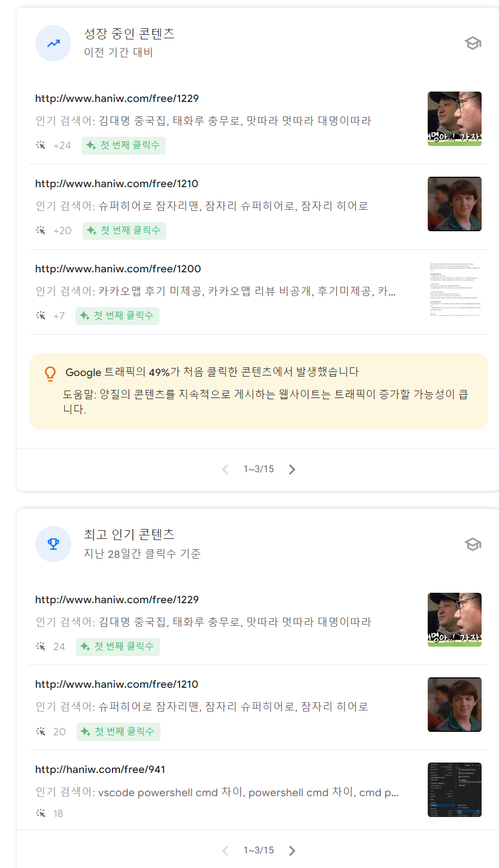This screenshot has height=868, width=499.
Task: Open the haniw.com/free/941 link
Action: [x=100, y=769]
